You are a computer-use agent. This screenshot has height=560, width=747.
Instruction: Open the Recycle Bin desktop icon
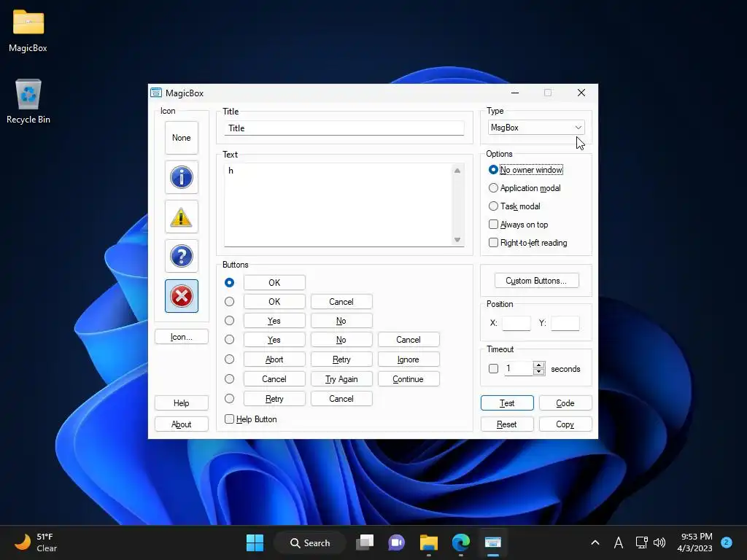pyautogui.click(x=28, y=101)
